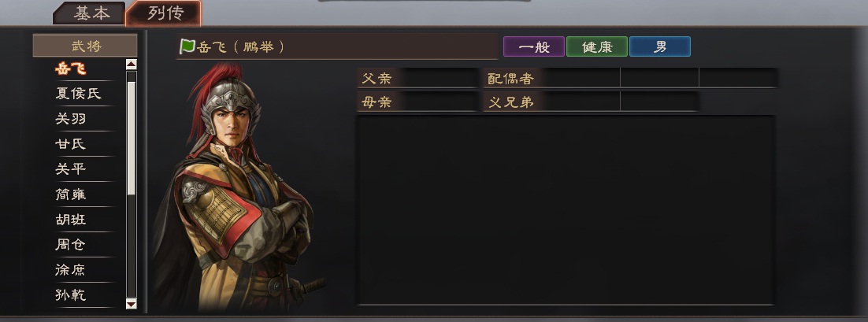Click the blue 男 gender badge

[660, 46]
